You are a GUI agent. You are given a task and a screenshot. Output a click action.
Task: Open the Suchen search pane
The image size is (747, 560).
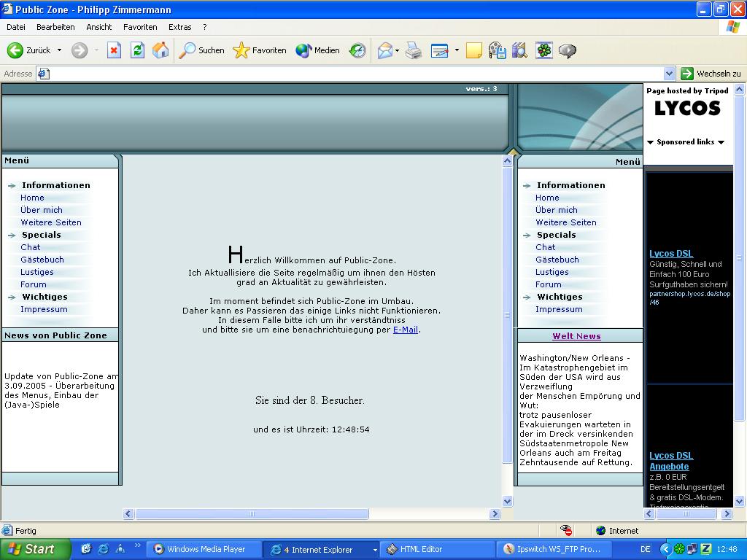(202, 50)
